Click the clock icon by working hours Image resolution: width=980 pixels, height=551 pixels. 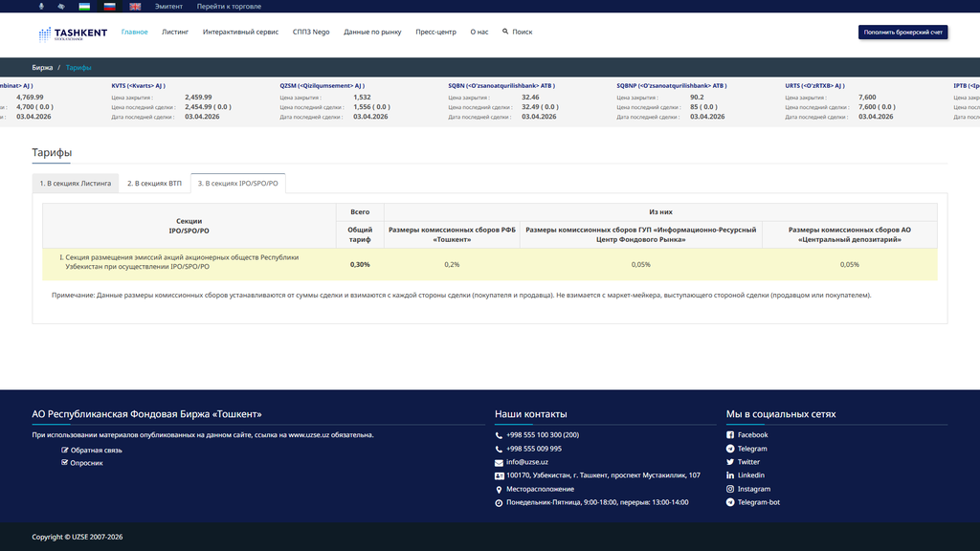coord(499,503)
